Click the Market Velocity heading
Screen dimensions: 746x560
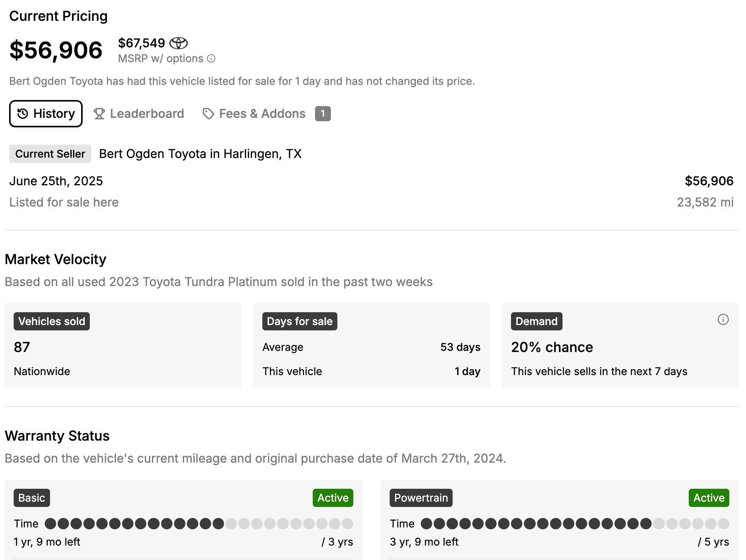point(55,260)
